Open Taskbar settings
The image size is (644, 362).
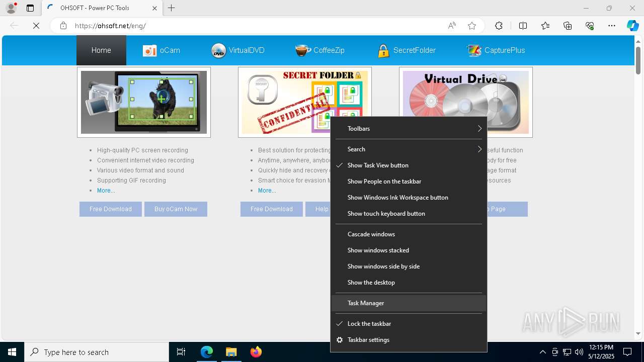[x=409, y=340]
